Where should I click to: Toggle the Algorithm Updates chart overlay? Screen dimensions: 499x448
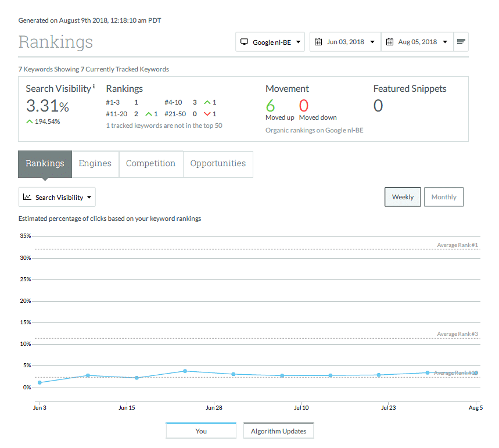tap(278, 431)
